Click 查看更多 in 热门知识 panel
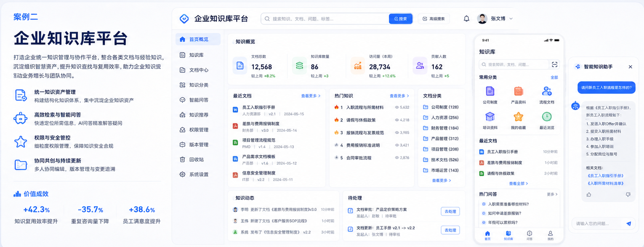The width and height of the screenshot is (644, 247). tap(399, 96)
